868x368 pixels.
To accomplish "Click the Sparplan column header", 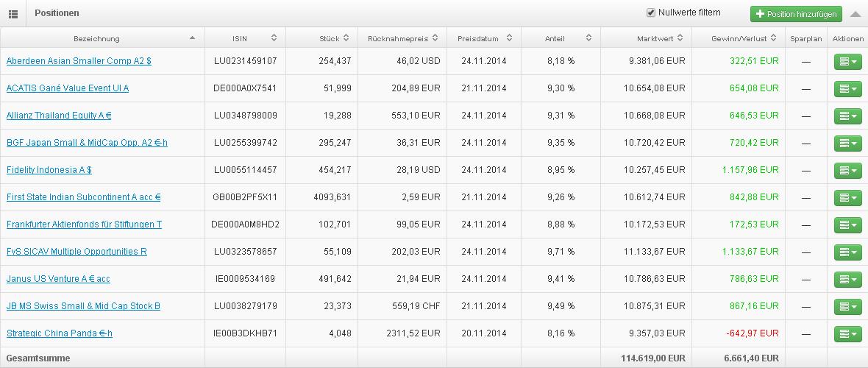I will [x=806, y=38].
